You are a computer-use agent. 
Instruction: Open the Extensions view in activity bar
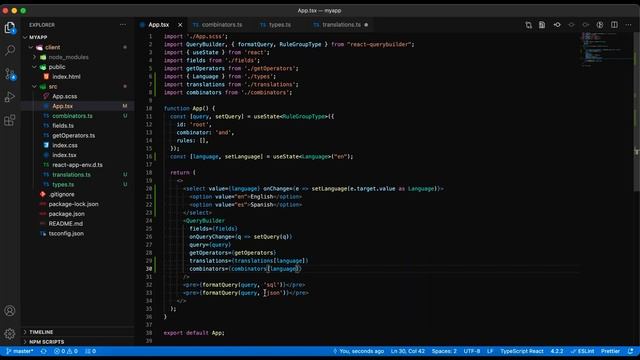tap(10, 120)
